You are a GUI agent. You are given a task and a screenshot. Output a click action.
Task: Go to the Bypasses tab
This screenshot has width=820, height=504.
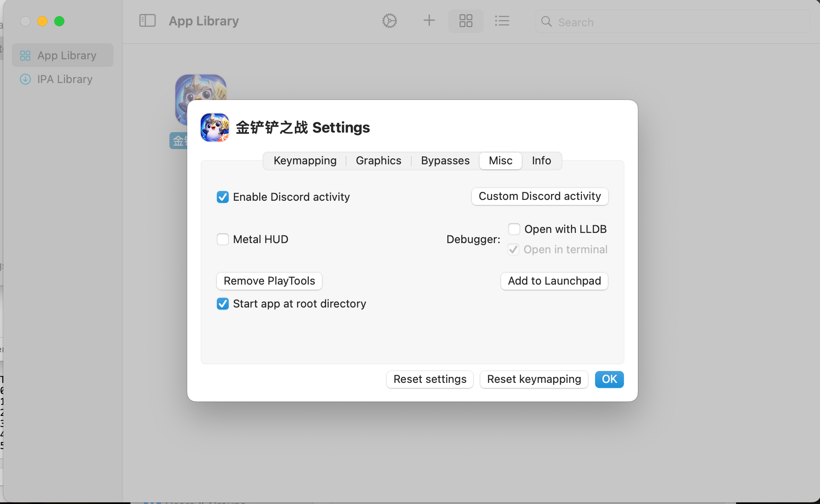[x=445, y=161]
